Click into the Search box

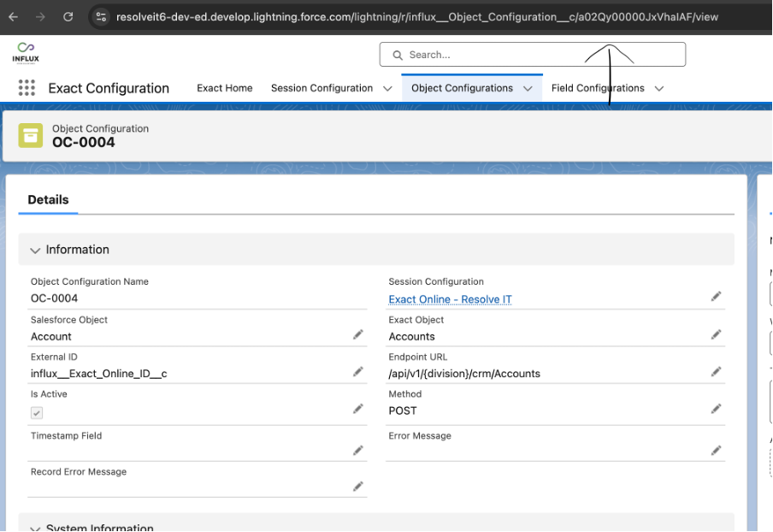point(533,55)
